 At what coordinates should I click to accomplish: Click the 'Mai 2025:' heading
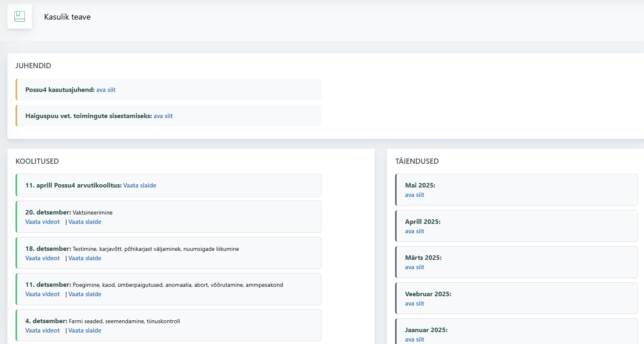coord(420,185)
